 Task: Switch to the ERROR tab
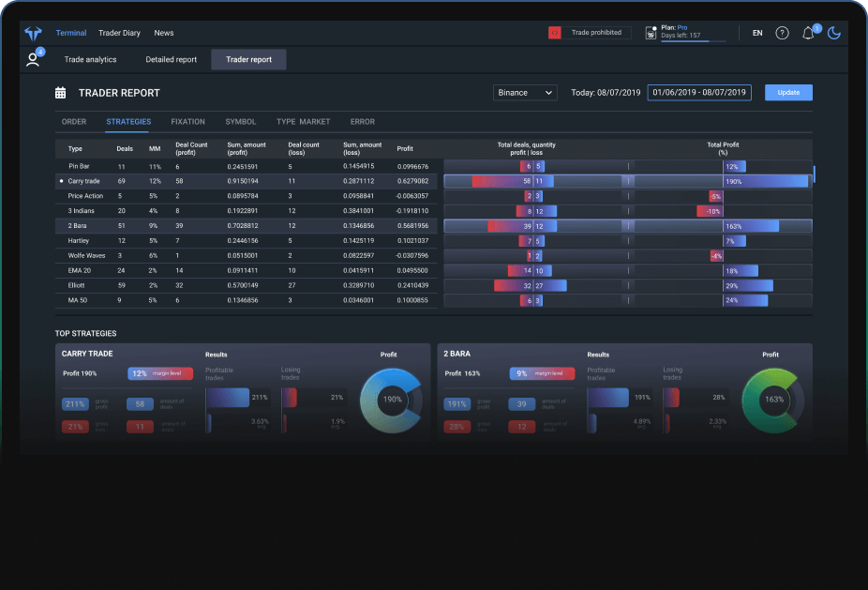coord(362,121)
